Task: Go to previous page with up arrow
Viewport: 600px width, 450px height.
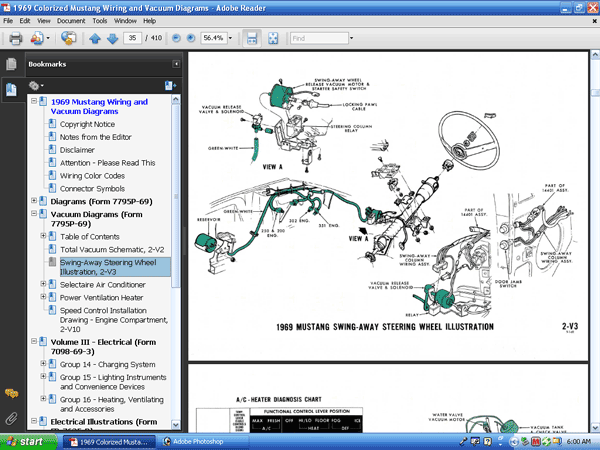Action: 95,38
